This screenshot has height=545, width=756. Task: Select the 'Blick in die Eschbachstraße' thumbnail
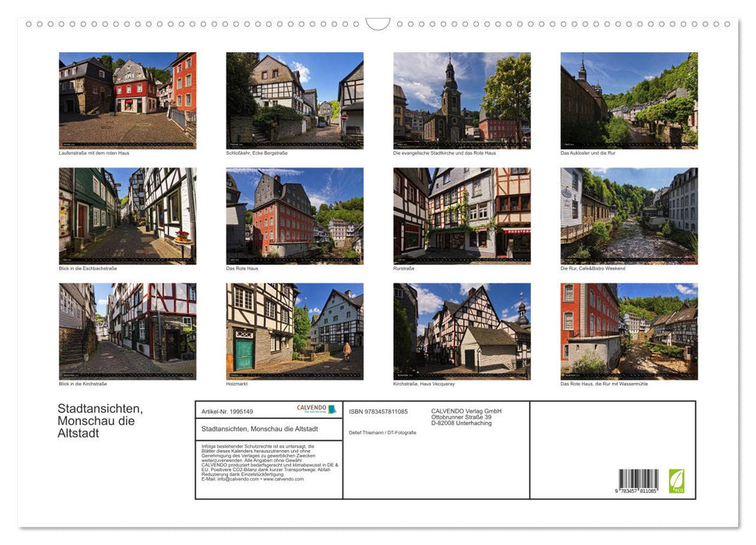[x=128, y=215]
